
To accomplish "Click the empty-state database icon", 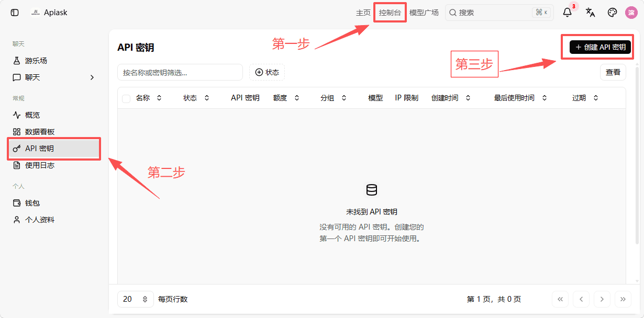I will click(x=372, y=190).
